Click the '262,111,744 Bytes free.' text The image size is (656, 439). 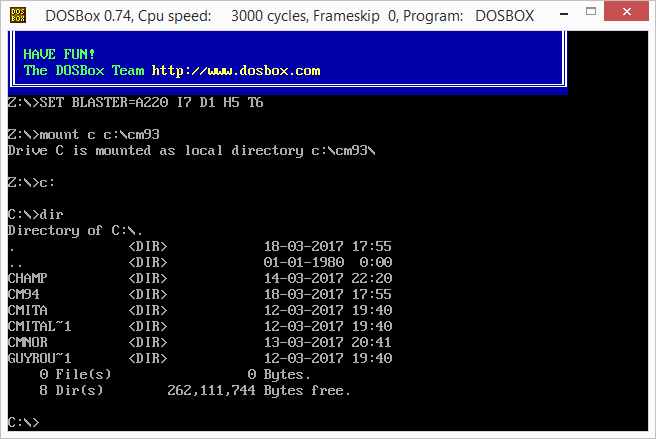pyautogui.click(x=259, y=390)
